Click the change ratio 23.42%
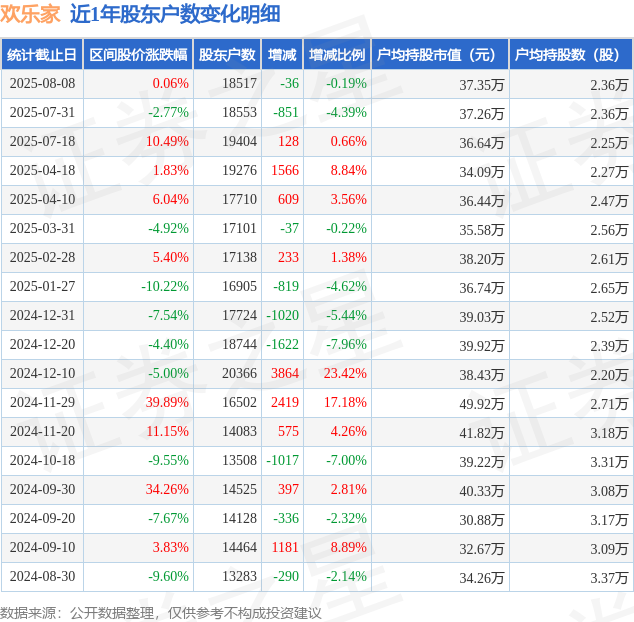Viewport: 634px width, 622px height. (345, 373)
